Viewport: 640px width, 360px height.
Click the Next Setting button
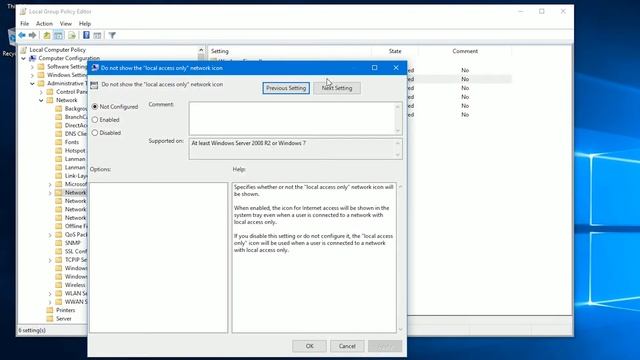tap(337, 88)
